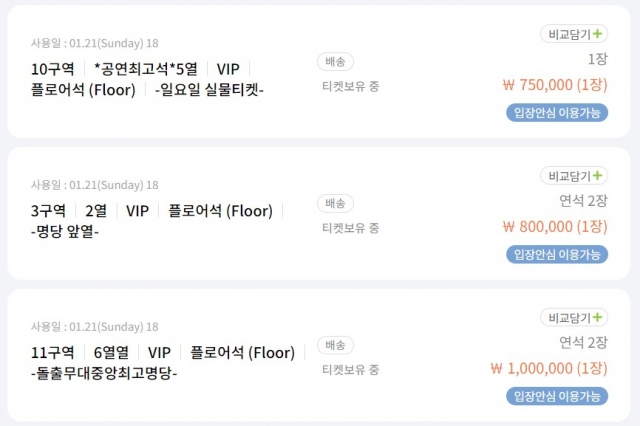Select the 배송 tag on the 11구역 ticket
Image resolution: width=640 pixels, height=426 pixels.
[x=335, y=345]
